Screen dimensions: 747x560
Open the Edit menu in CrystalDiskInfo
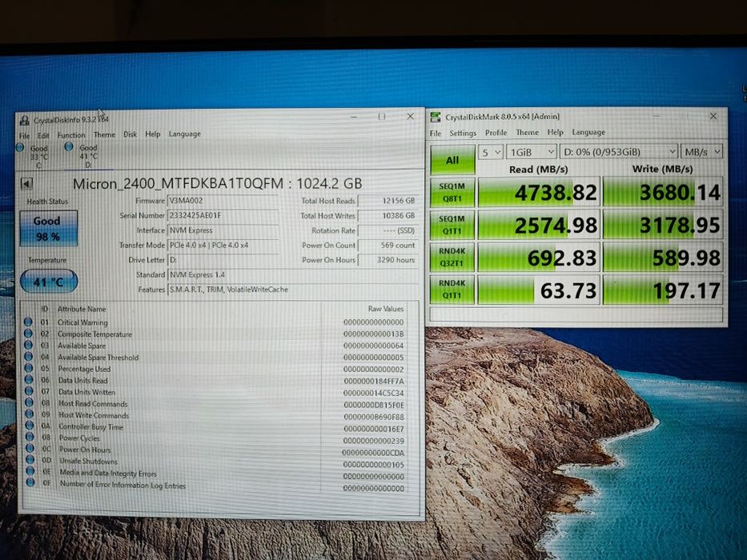click(x=43, y=135)
